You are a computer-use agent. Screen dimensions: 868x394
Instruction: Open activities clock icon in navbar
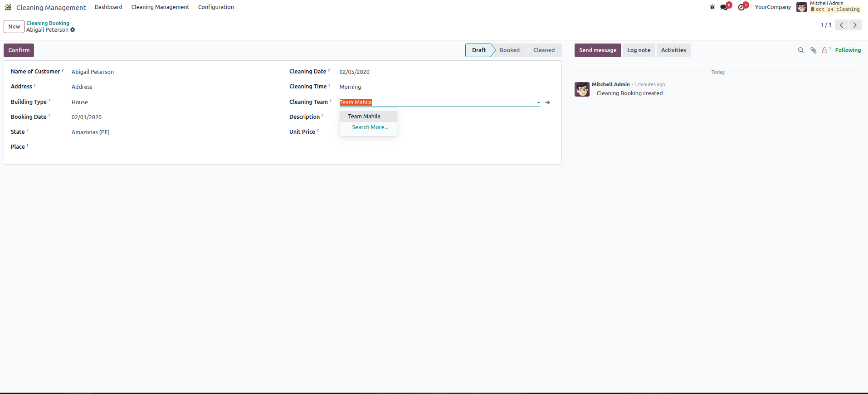741,7
